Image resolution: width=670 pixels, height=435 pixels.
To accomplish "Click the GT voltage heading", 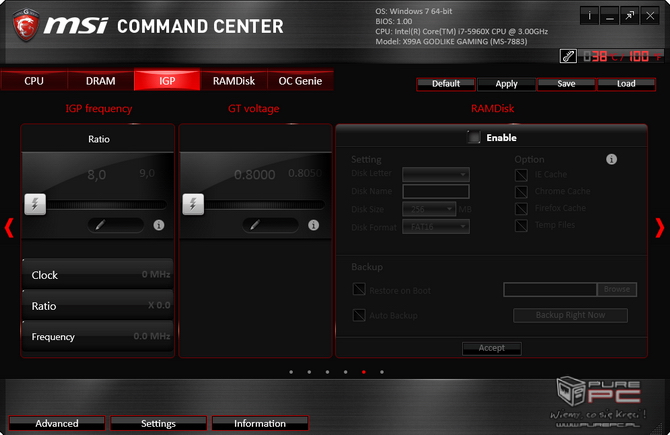I will pos(254,109).
